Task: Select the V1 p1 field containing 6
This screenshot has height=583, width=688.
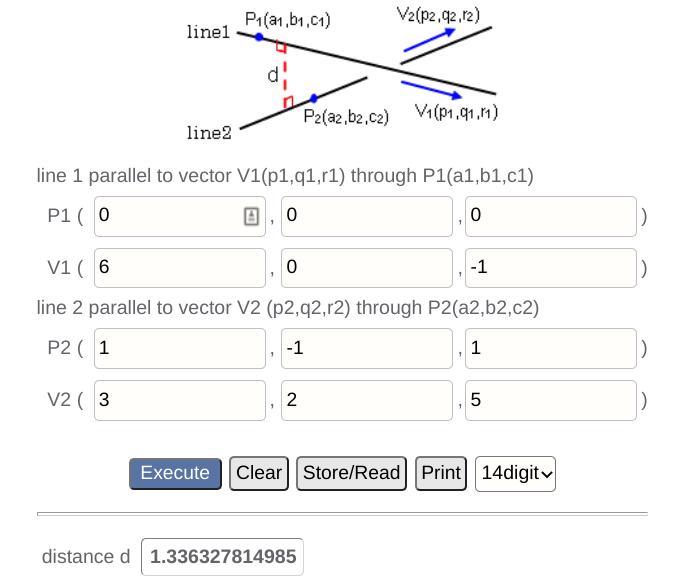Action: click(180, 268)
